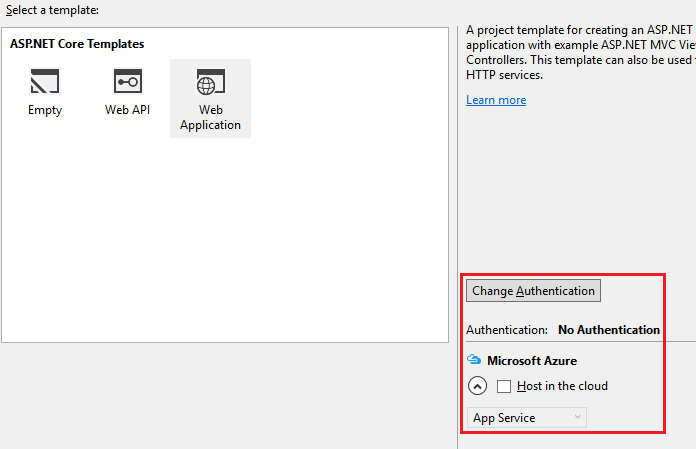Select the Empty template icon
This screenshot has height=449, width=696.
pos(44,81)
